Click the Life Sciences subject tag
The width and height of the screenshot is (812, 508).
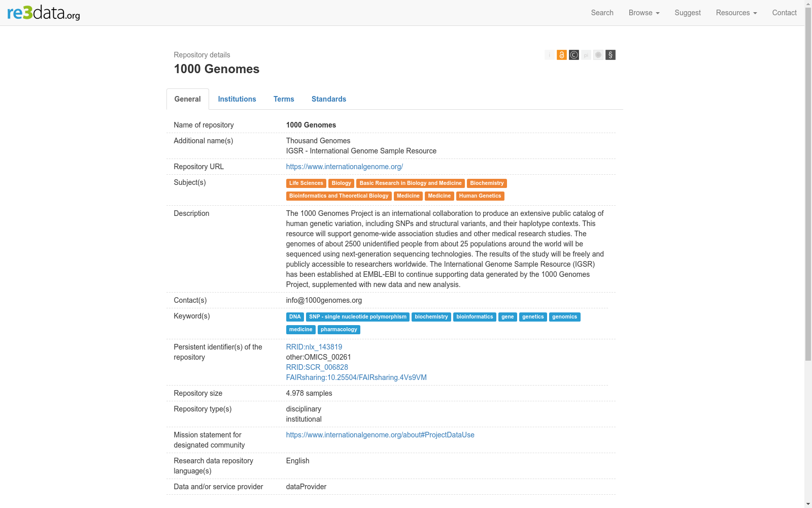pyautogui.click(x=306, y=183)
